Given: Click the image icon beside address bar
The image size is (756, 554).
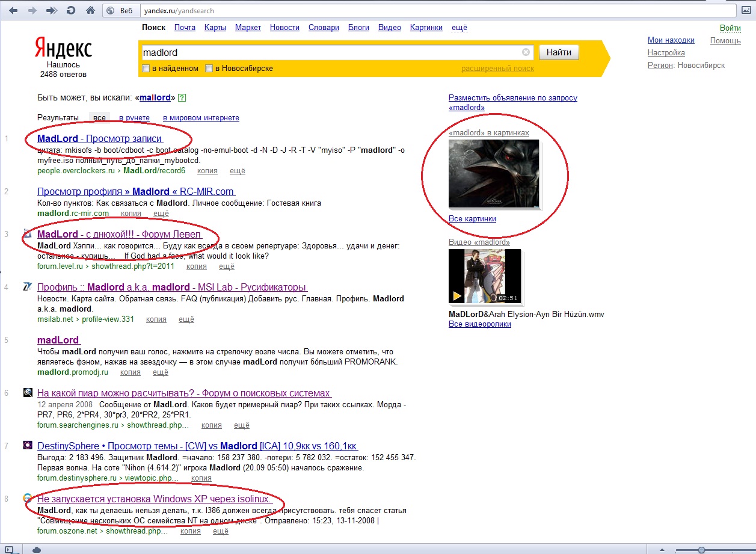Looking at the screenshot, I should pos(746,11).
